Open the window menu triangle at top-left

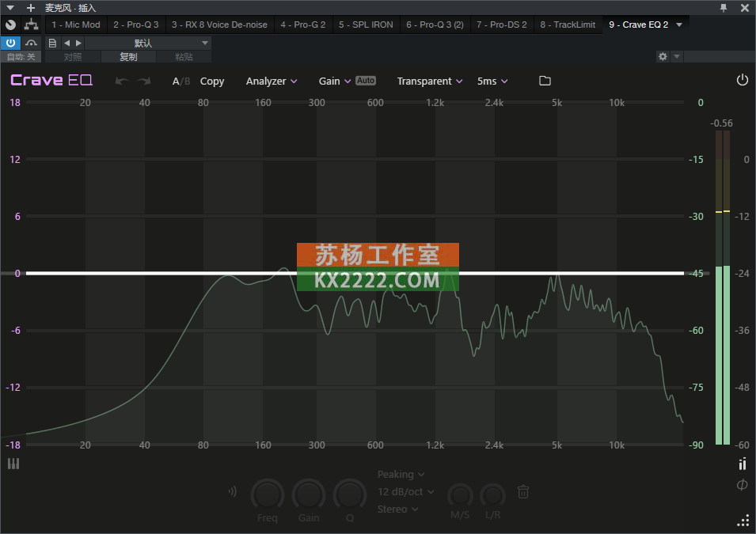point(10,8)
